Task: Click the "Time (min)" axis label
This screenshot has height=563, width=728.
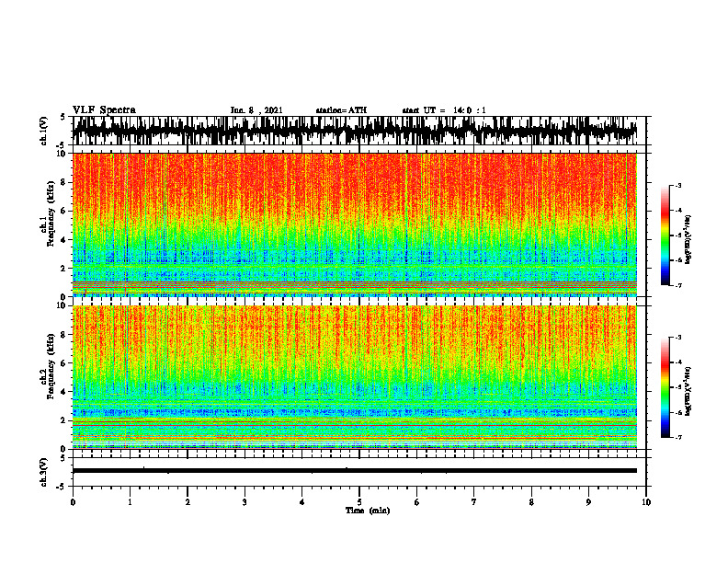Action: coord(368,511)
